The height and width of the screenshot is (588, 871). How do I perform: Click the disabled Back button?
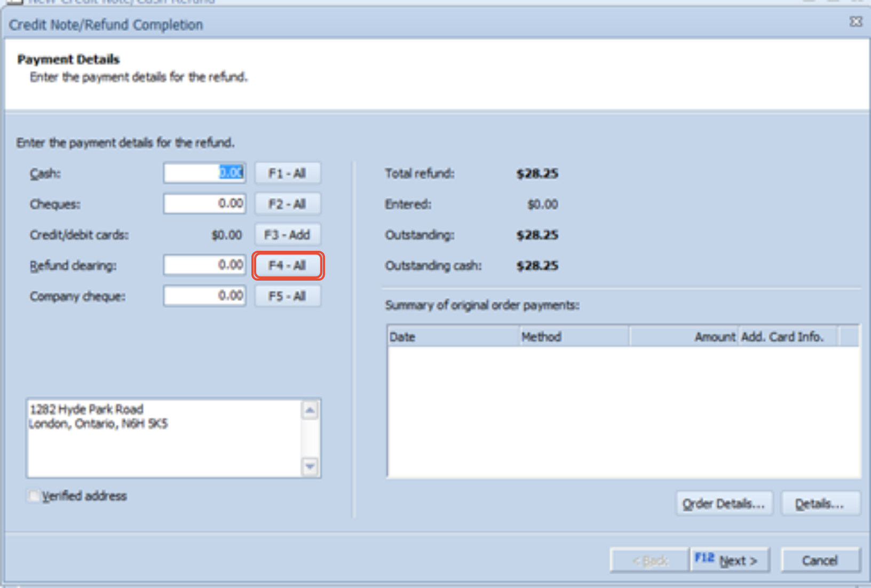pyautogui.click(x=649, y=560)
